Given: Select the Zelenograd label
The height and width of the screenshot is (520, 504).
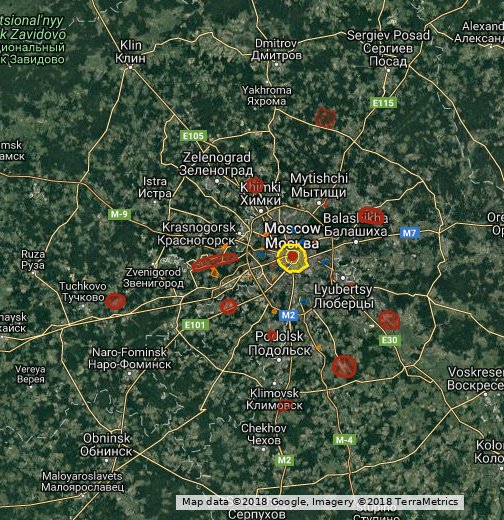Looking at the screenshot, I should click(216, 164).
